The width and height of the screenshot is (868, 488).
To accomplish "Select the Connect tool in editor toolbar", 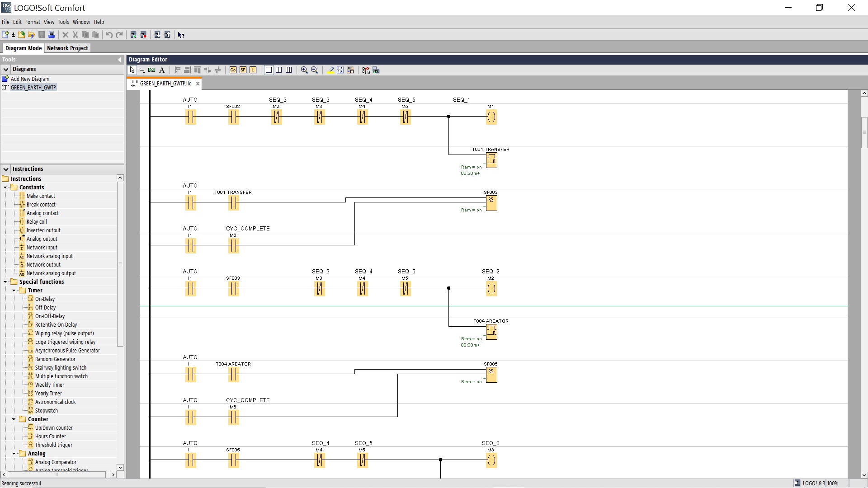I will click(x=142, y=70).
